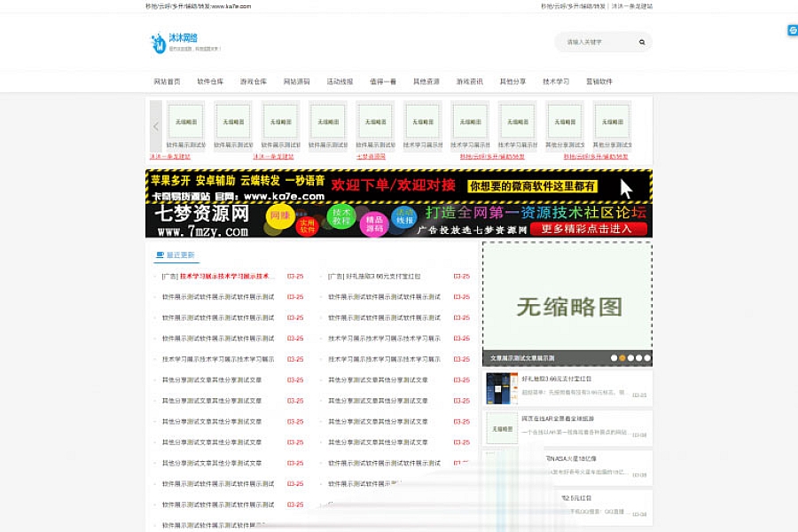
Task: Select the fifth slideshow dot
Action: (647, 358)
